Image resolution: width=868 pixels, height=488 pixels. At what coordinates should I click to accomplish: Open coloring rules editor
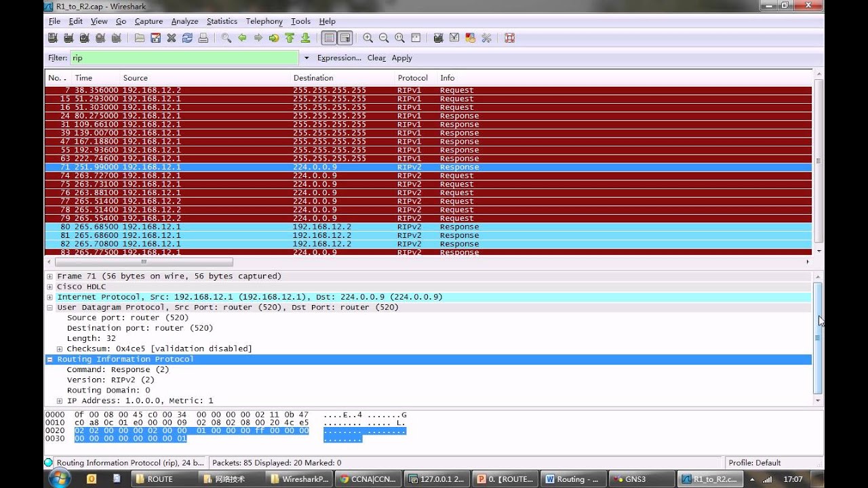coord(471,38)
